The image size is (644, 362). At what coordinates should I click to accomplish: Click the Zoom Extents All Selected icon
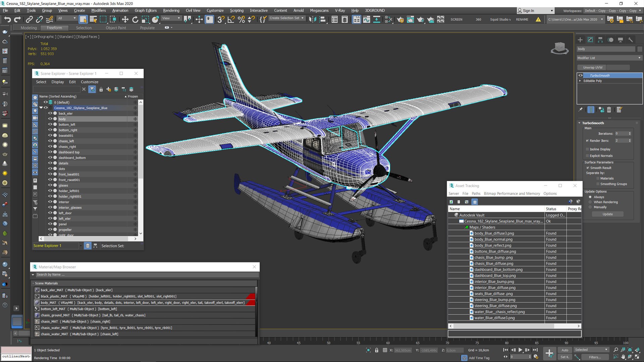pos(638,350)
